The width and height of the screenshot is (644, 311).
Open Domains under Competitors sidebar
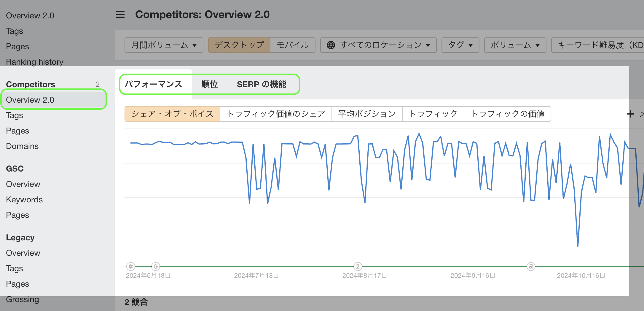[22, 146]
